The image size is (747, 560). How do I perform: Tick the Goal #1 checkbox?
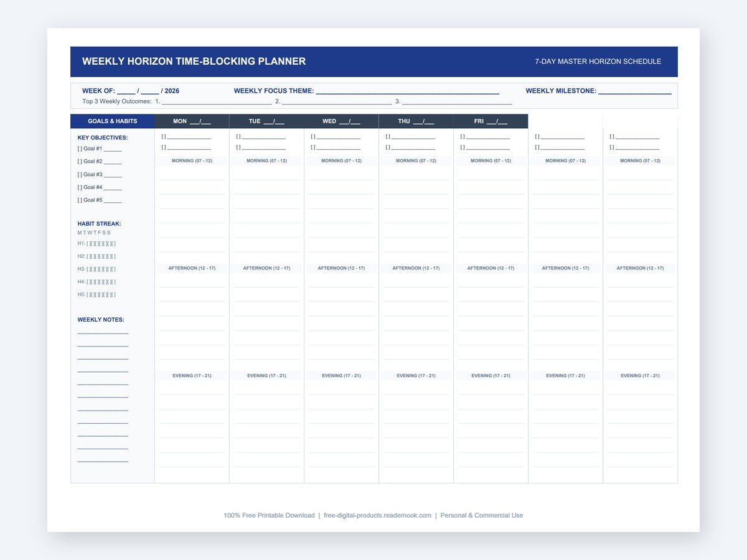pyautogui.click(x=80, y=149)
